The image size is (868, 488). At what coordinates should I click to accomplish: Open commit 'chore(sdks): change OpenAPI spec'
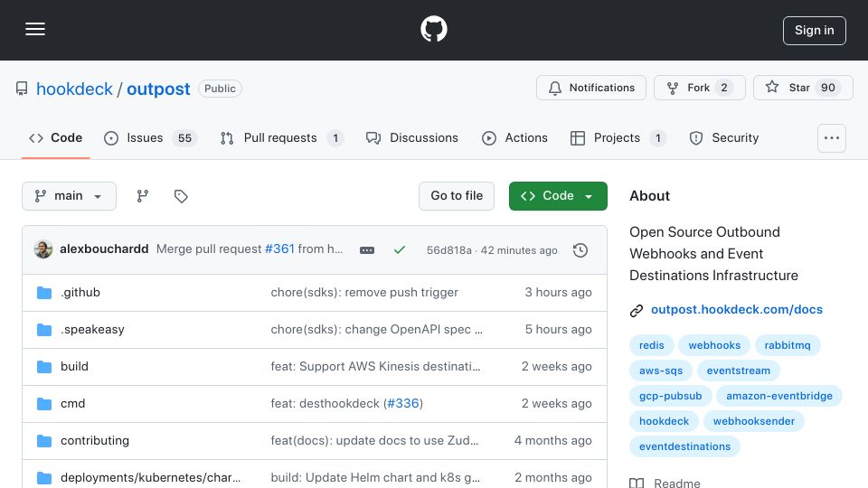(x=376, y=329)
